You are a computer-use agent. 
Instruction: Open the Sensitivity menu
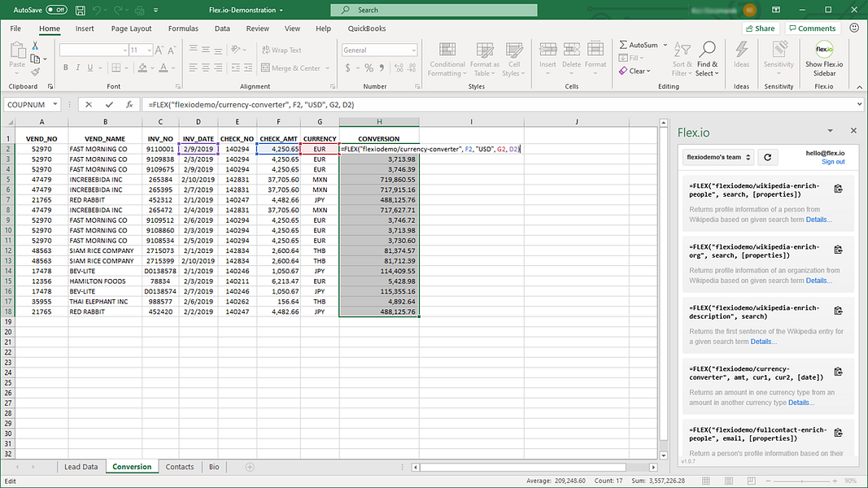click(779, 59)
